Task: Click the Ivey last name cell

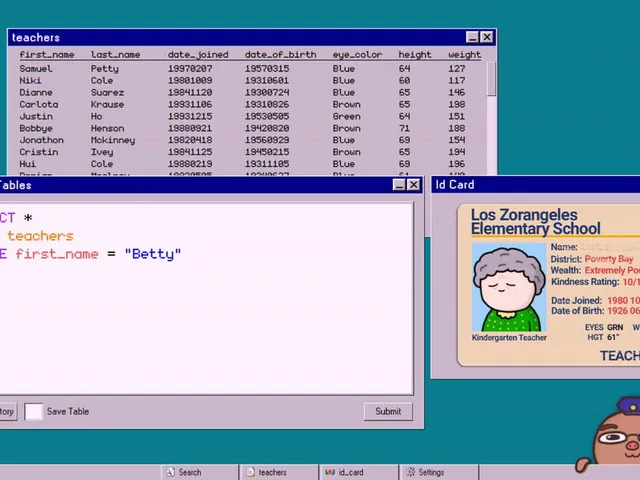Action: coord(102,152)
